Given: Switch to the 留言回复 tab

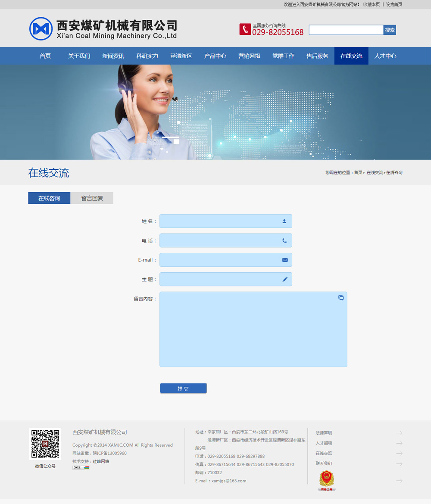Looking at the screenshot, I should point(92,198).
